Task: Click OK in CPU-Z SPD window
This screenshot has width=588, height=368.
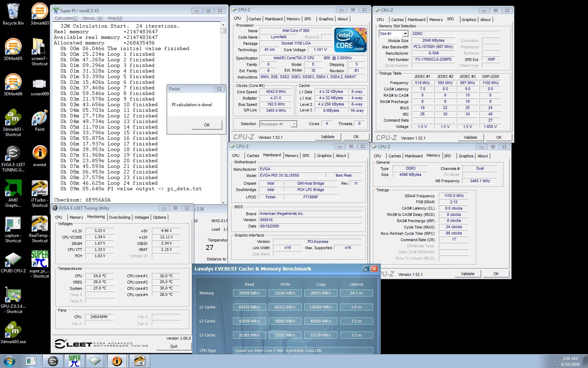Action: (x=499, y=137)
